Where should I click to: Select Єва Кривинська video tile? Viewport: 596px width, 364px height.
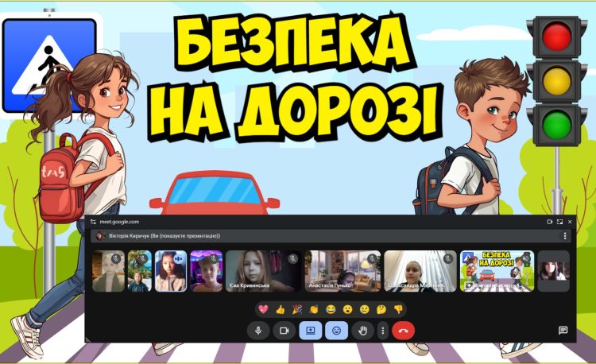(263, 272)
